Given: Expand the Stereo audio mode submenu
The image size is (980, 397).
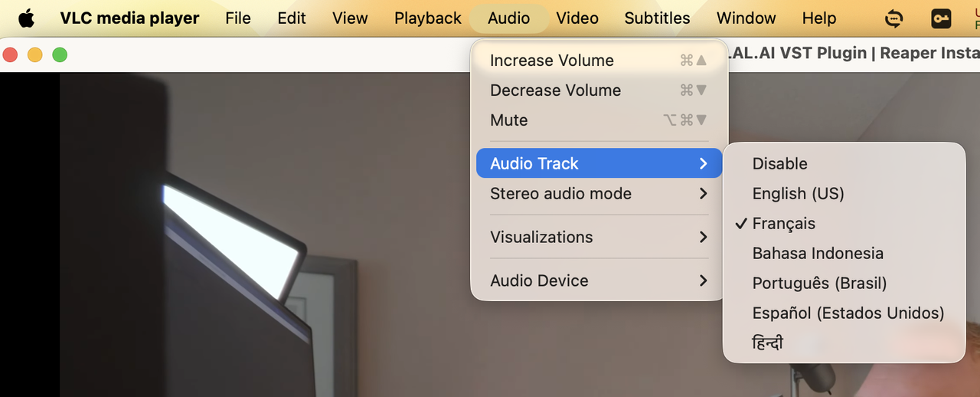Looking at the screenshot, I should (x=599, y=193).
